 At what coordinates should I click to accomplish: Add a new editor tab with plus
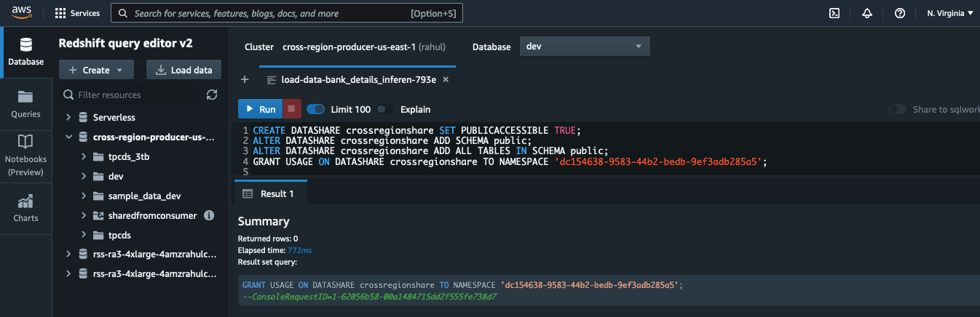tap(245, 80)
